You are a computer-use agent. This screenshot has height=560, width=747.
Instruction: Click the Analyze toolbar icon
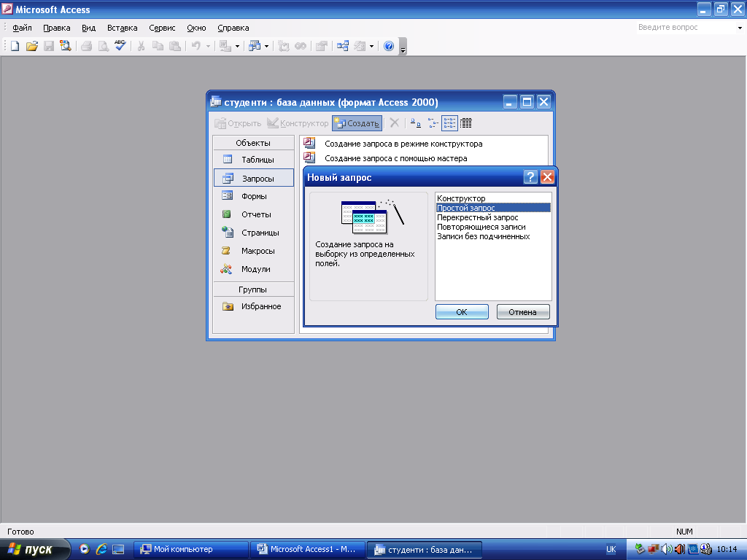[x=255, y=46]
